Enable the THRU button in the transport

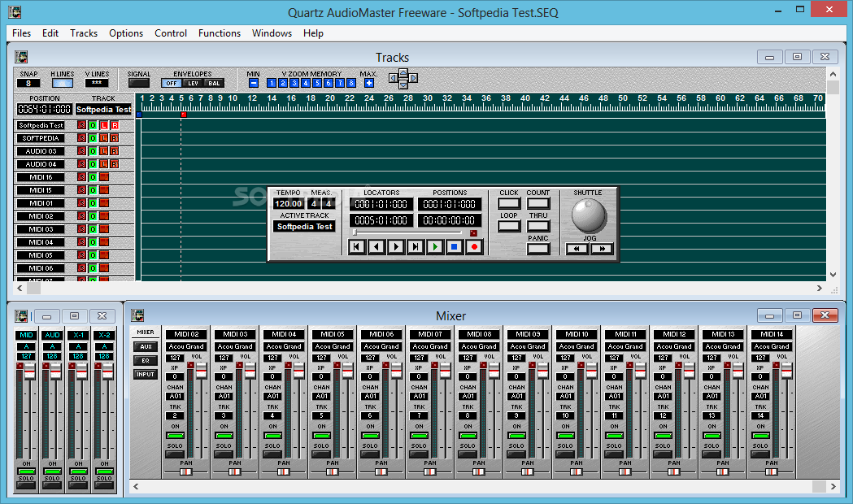538,226
